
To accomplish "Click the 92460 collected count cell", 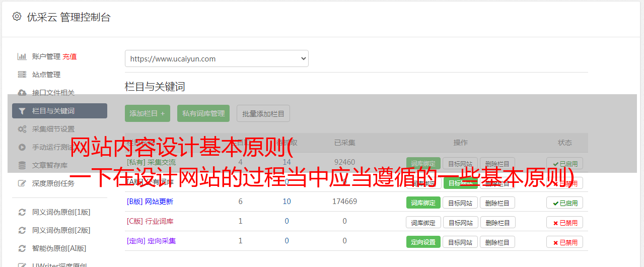I will 344,162.
